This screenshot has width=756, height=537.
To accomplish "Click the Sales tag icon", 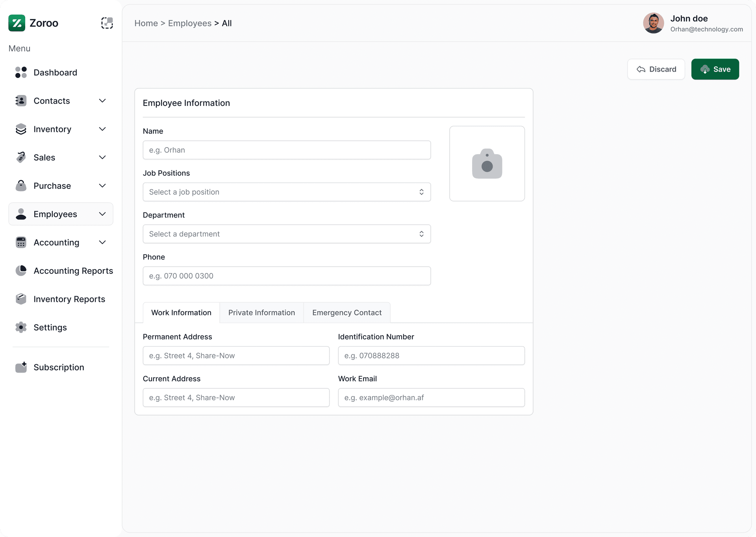I will 21,157.
